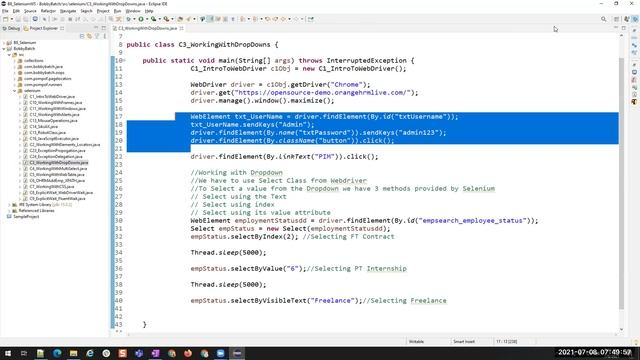This screenshot has height=360, width=640.
Task: Select C15_RobotClass.java in tree
Action: tap(47, 133)
